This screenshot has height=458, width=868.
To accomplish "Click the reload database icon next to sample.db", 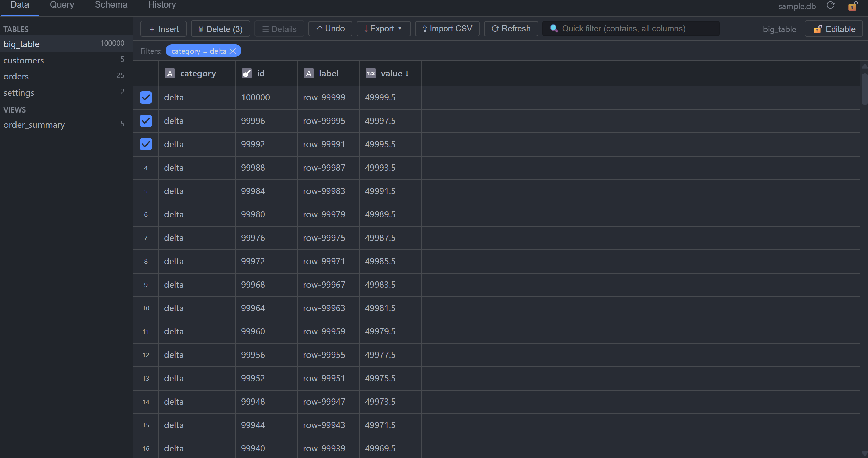I will (831, 6).
